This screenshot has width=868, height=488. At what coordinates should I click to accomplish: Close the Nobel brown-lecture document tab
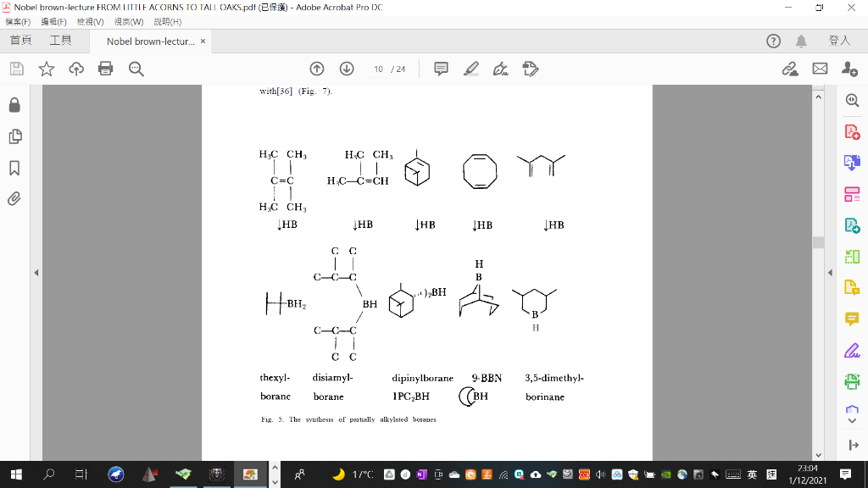coord(203,41)
